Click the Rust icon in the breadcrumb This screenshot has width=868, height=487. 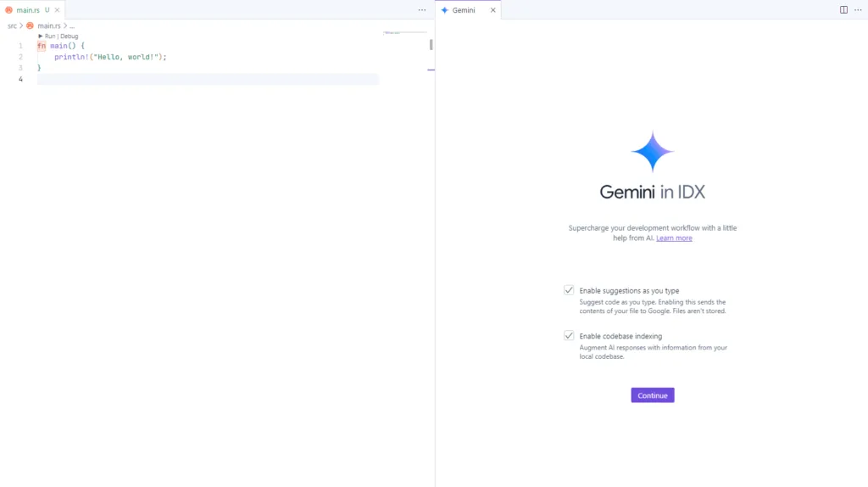click(x=30, y=25)
